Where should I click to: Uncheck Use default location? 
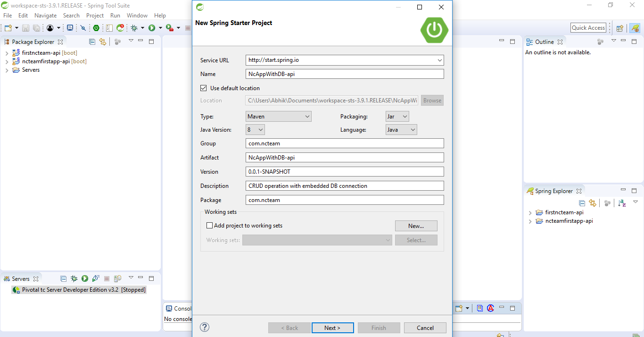(x=203, y=88)
